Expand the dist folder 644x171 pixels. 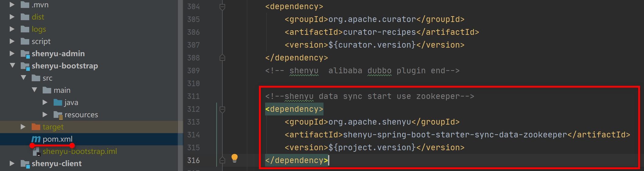[x=12, y=17]
